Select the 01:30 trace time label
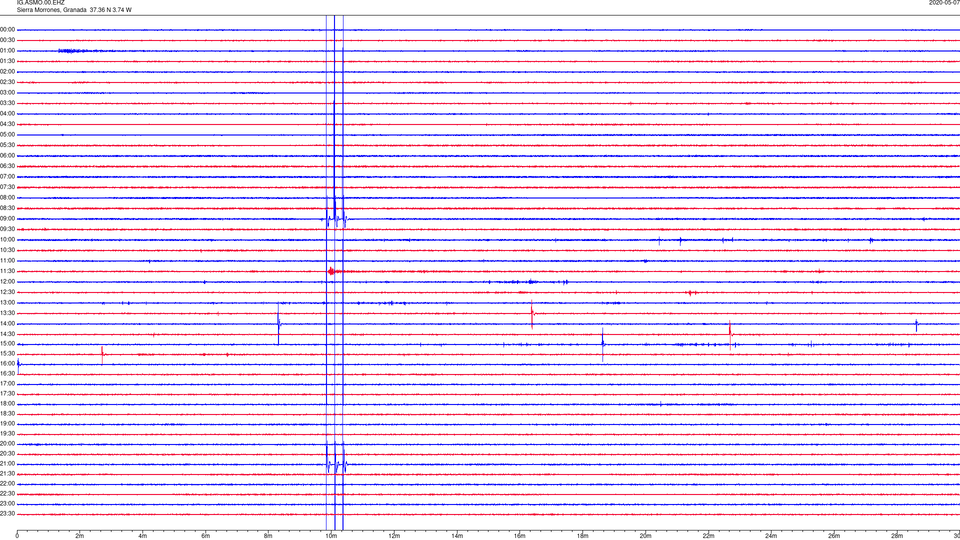This screenshot has width=960, height=540. click(7, 61)
